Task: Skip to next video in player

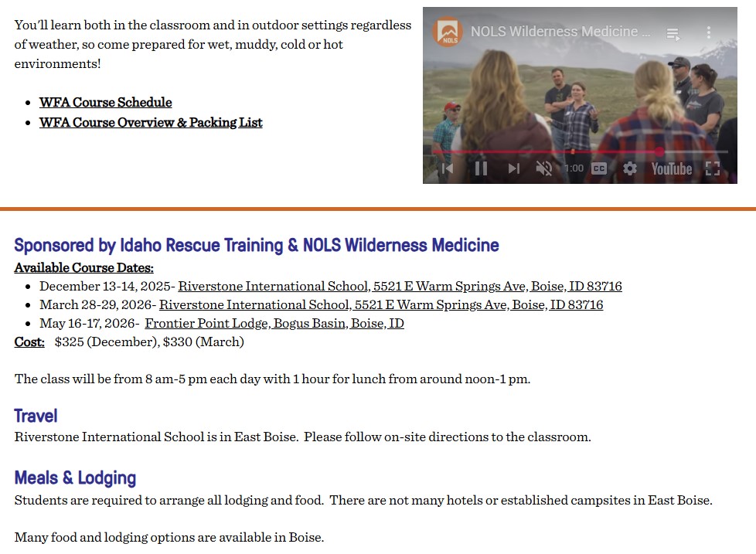Action: (514, 168)
